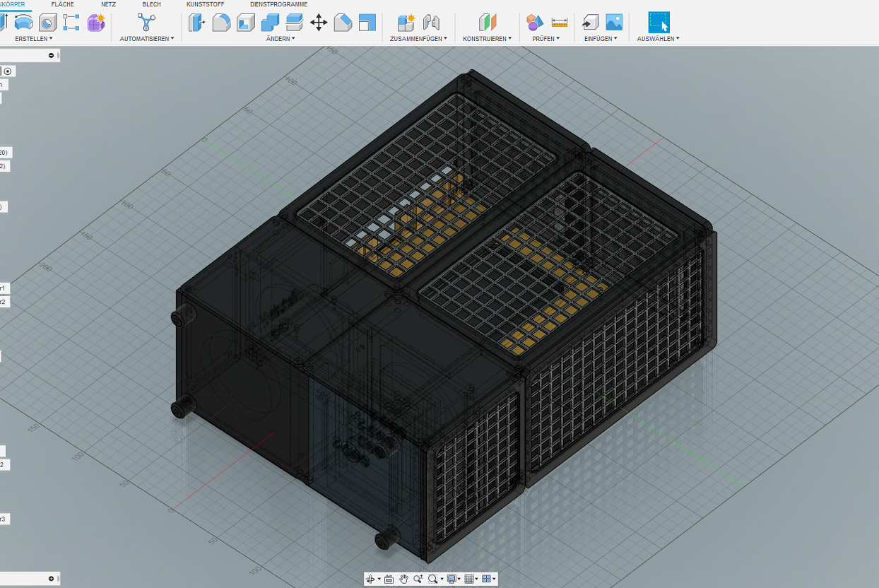This screenshot has height=588, width=879.
Task: Open the AUTOMATISIEREN dropdown menu
Action: 146,39
